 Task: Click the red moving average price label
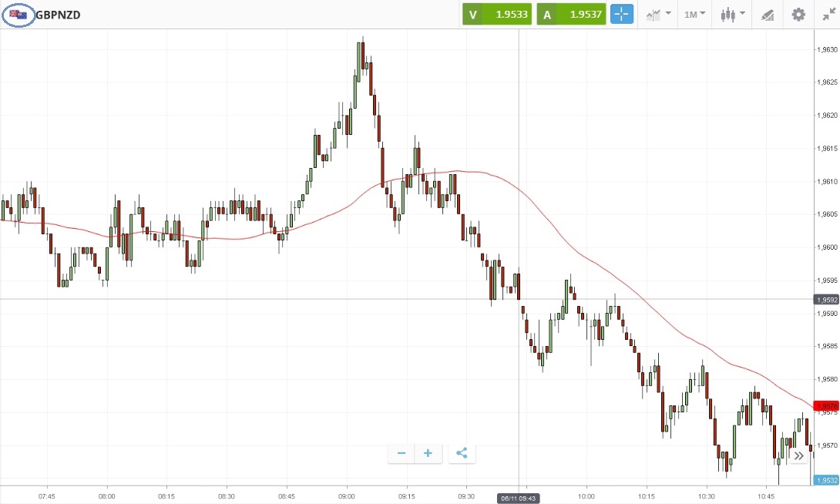click(x=826, y=406)
